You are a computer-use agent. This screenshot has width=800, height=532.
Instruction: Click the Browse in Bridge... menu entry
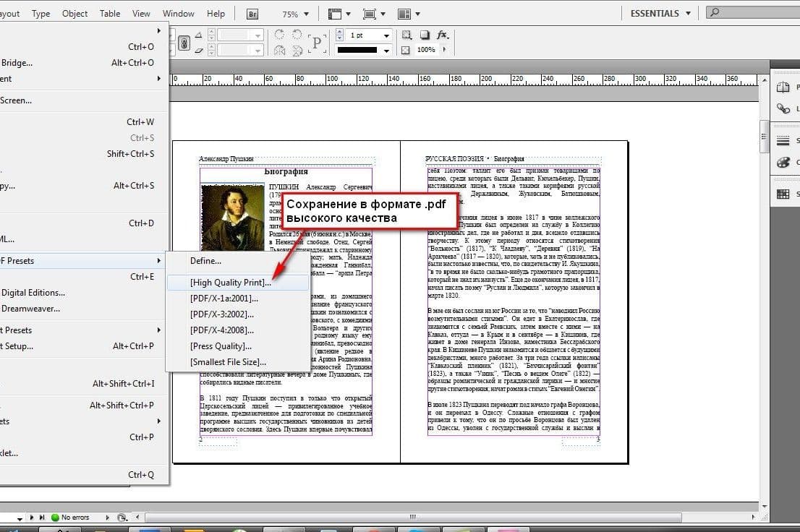pyautogui.click(x=83, y=63)
